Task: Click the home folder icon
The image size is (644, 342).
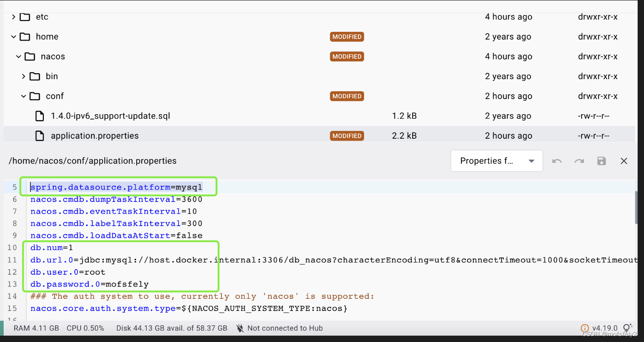Action: point(25,37)
